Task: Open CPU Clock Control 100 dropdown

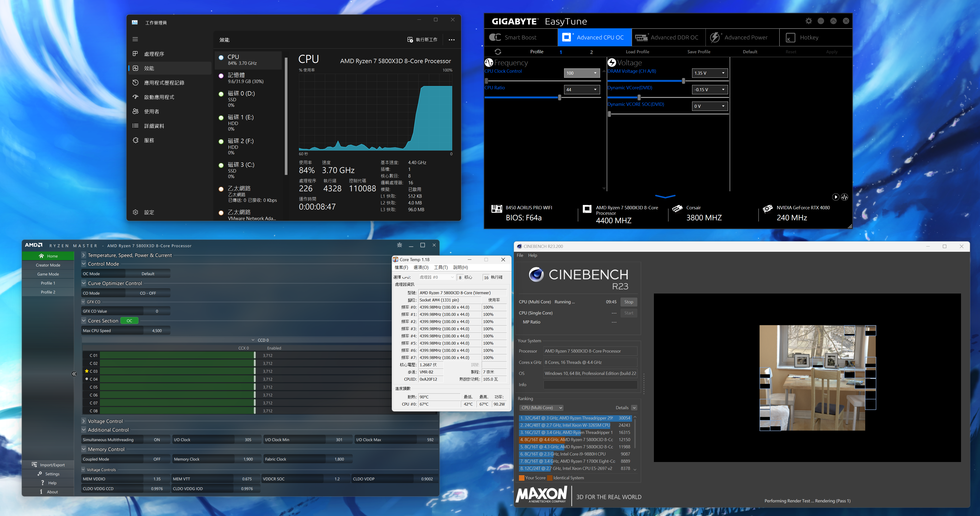Action: pos(582,73)
